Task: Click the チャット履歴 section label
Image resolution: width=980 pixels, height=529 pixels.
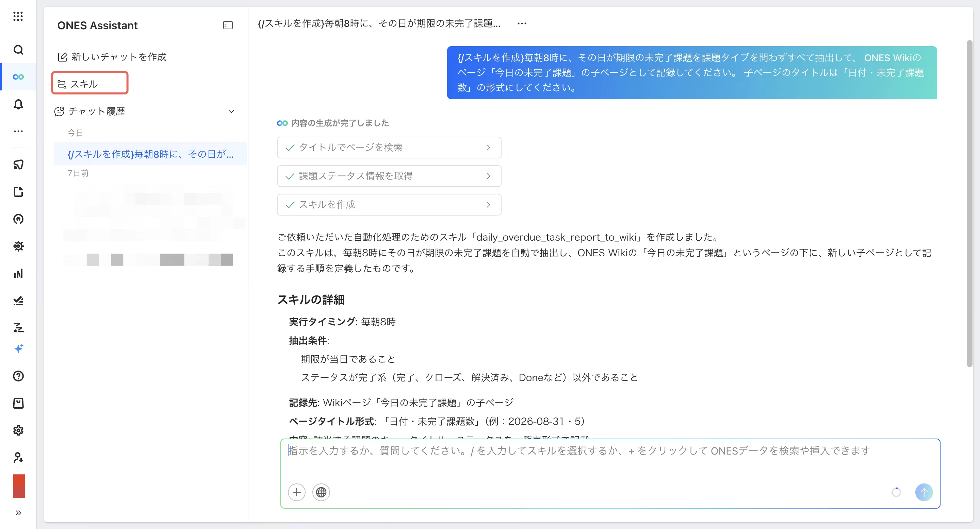Action: coord(97,112)
